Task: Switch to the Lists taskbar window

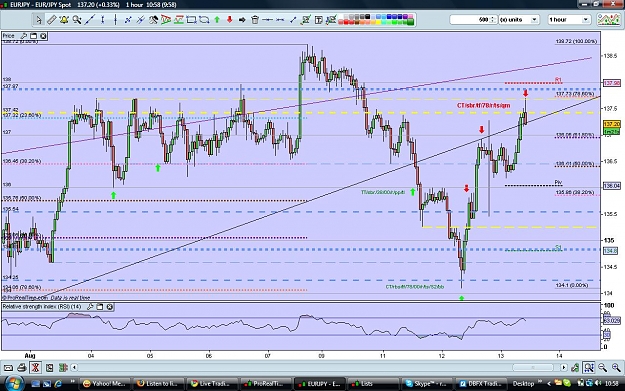Action: tap(373, 383)
